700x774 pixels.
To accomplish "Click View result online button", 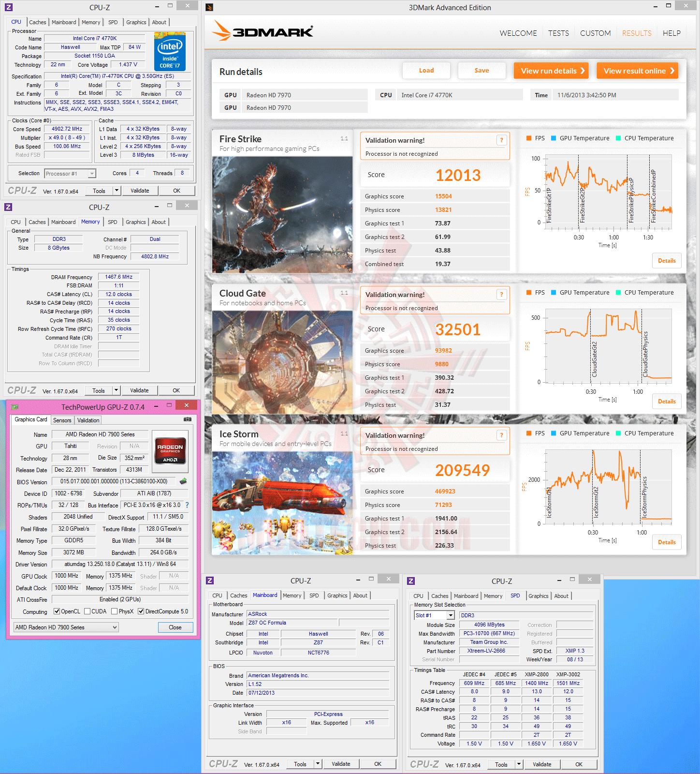I will tap(637, 71).
